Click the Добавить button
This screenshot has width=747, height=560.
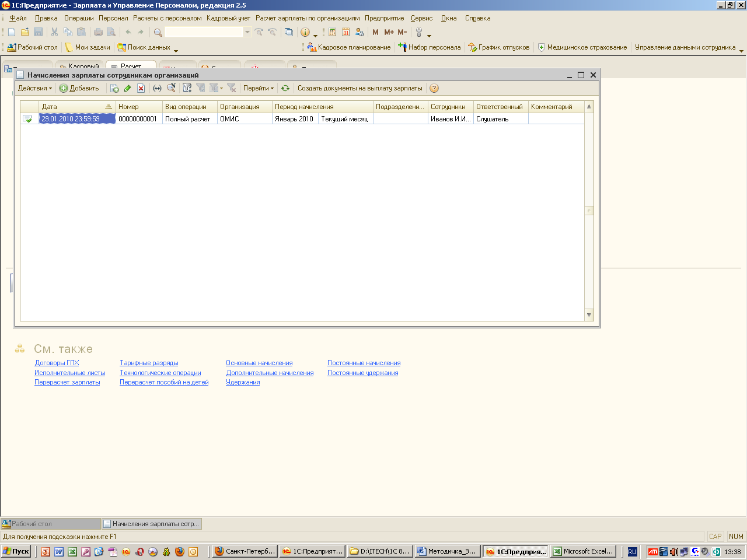79,88
